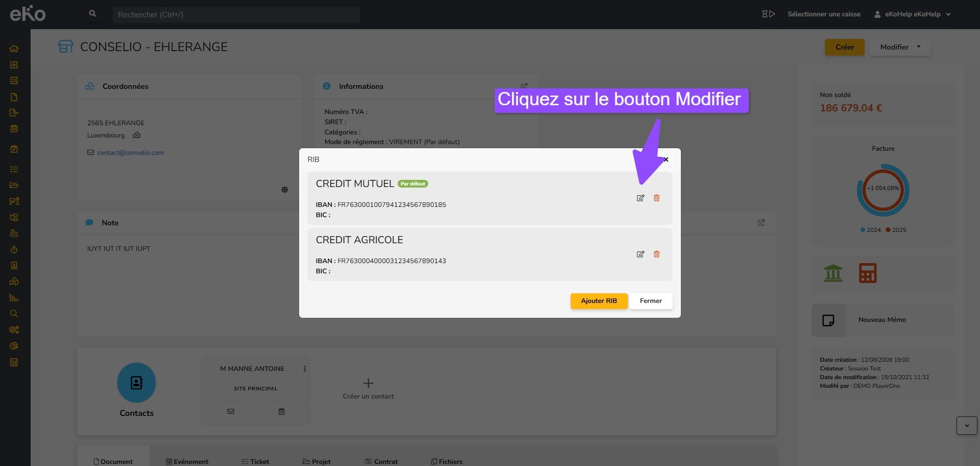Viewport: 980px width, 466px height.
Task: Click the Nouveau Mémo note icon
Action: (x=828, y=320)
